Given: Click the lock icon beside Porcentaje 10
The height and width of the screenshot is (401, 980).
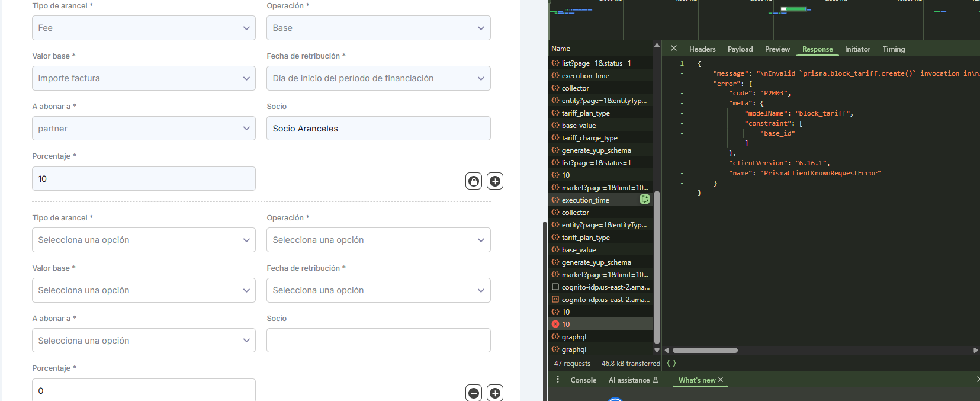Looking at the screenshot, I should click(x=474, y=181).
